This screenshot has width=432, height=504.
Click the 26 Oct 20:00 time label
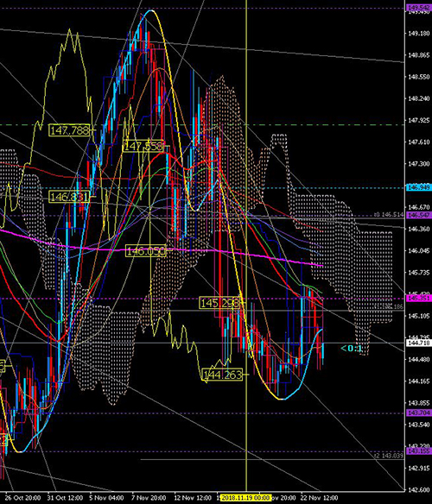(22, 498)
